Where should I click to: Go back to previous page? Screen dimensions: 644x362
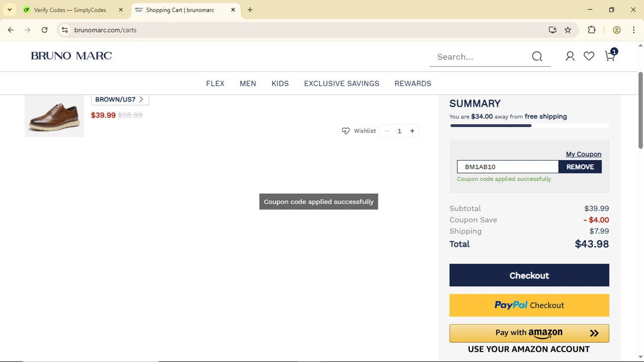[x=11, y=30]
